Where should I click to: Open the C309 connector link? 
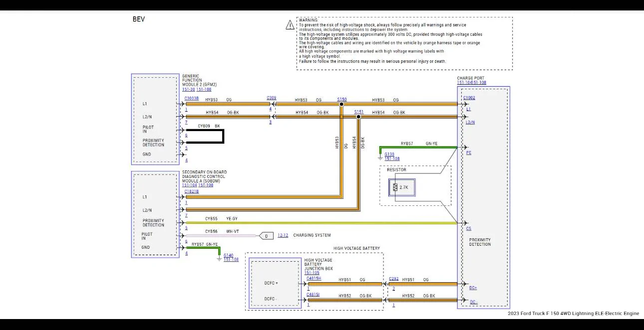tap(271, 98)
